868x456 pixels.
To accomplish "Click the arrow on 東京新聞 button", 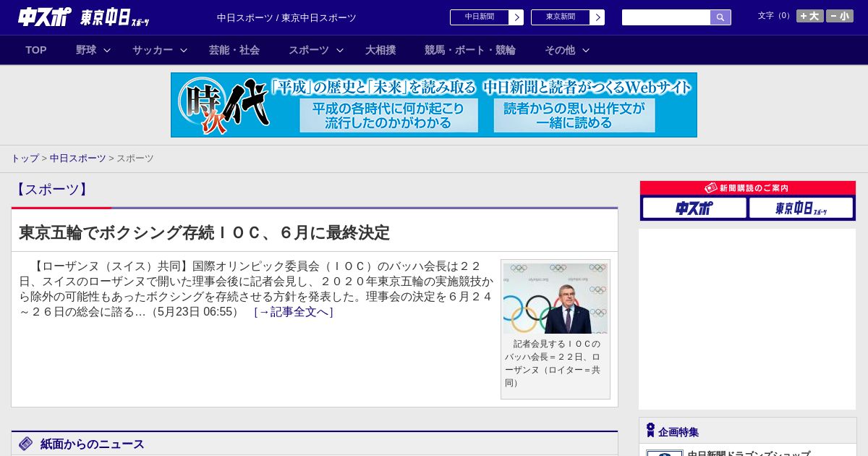I will [x=597, y=17].
